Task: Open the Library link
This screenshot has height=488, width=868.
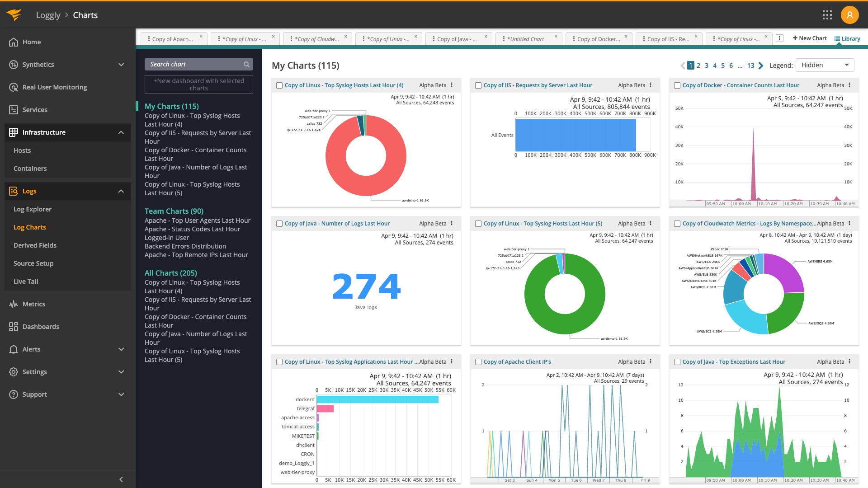Action: click(847, 38)
